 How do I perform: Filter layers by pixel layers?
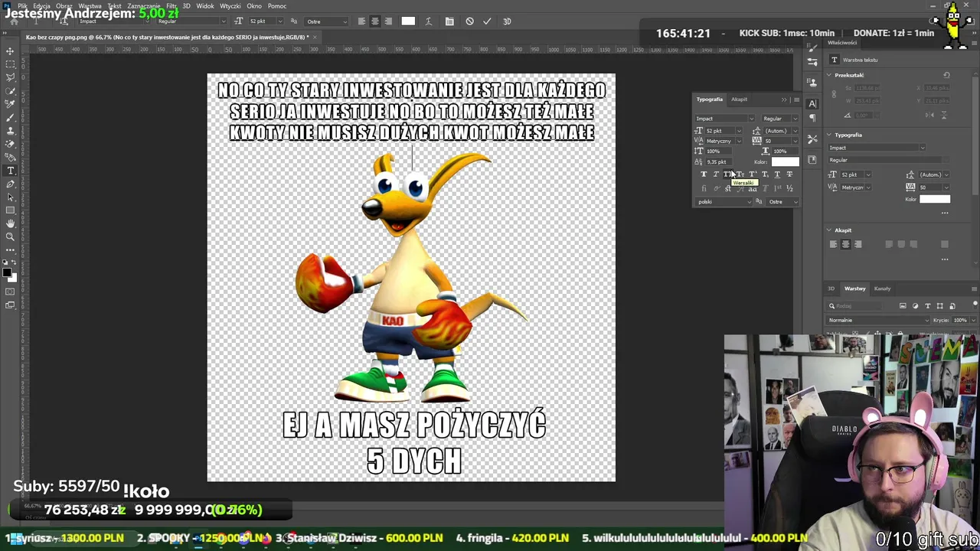coord(903,306)
